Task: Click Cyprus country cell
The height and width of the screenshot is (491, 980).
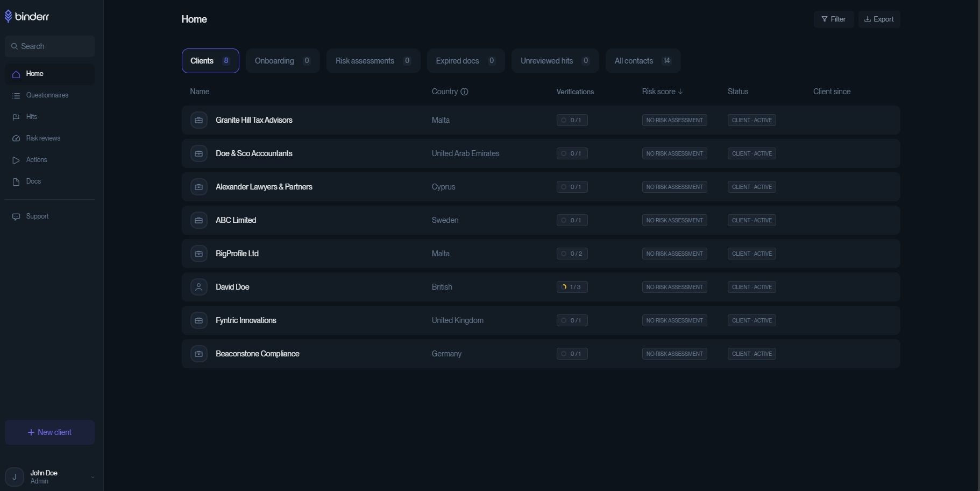Action: [x=444, y=187]
